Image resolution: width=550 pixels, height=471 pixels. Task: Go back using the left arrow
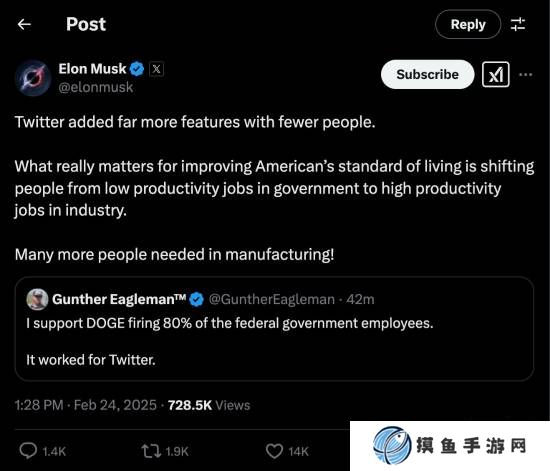(24, 24)
